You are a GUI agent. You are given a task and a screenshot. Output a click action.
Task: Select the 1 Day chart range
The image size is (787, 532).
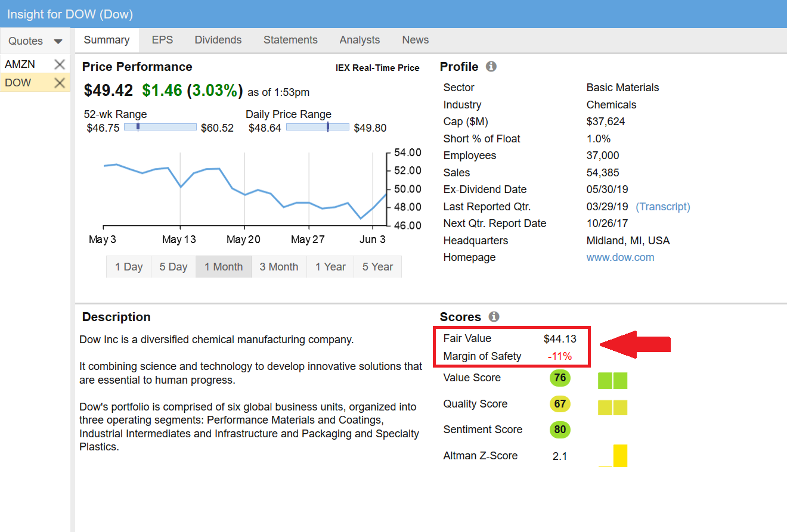(x=129, y=267)
